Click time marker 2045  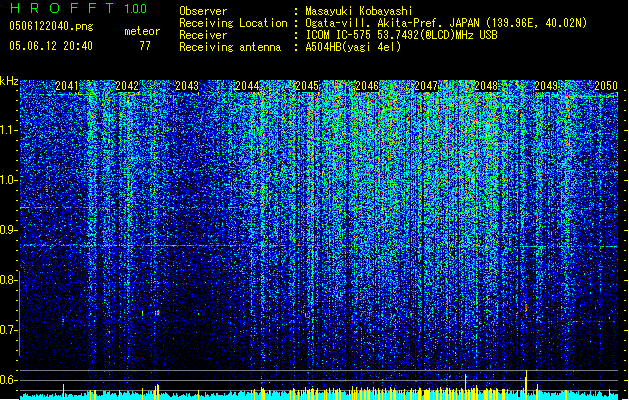pyautogui.click(x=307, y=86)
